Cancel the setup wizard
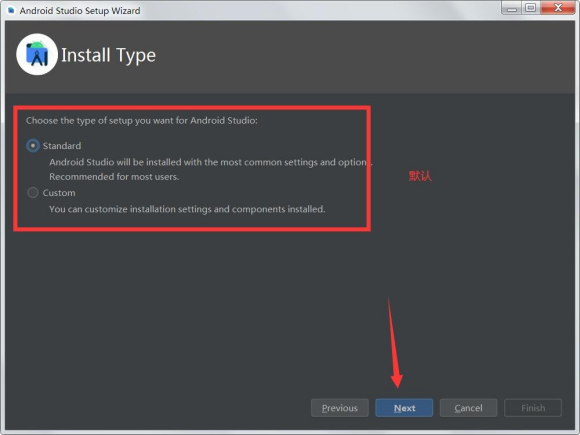Viewport: 580px width, 435px height. [x=468, y=408]
